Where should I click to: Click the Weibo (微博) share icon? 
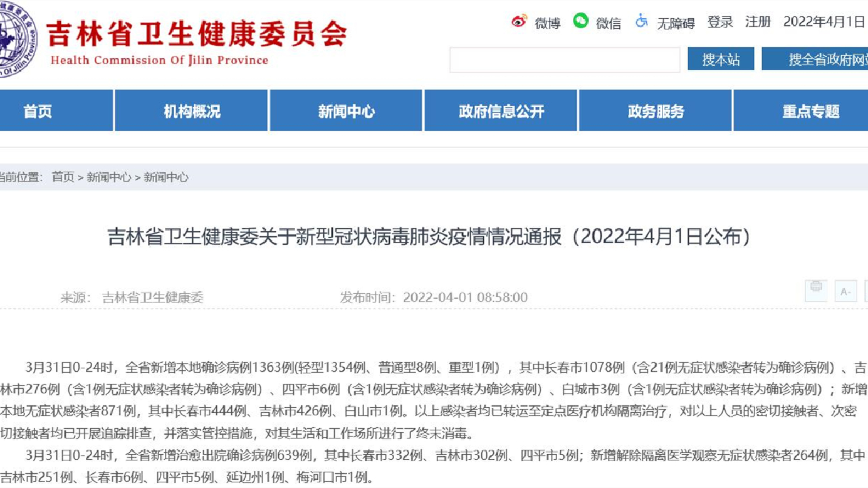(x=518, y=23)
